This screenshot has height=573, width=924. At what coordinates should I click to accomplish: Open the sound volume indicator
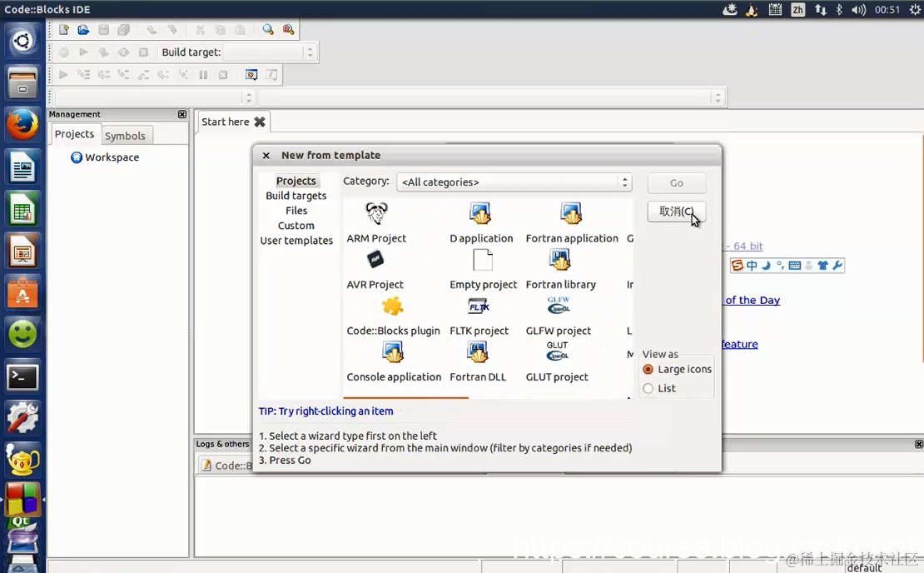click(x=858, y=9)
